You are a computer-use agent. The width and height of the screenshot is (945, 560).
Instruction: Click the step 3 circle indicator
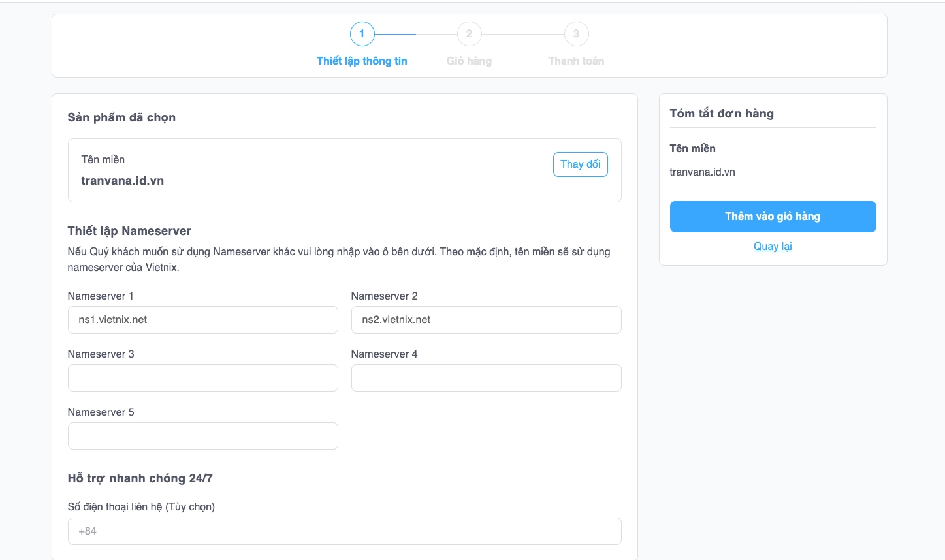pos(576,34)
